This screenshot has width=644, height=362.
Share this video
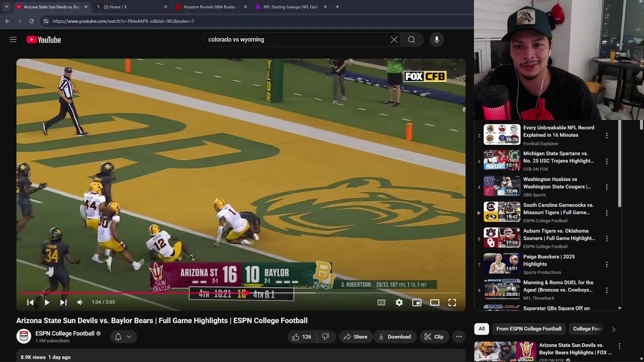point(355,337)
